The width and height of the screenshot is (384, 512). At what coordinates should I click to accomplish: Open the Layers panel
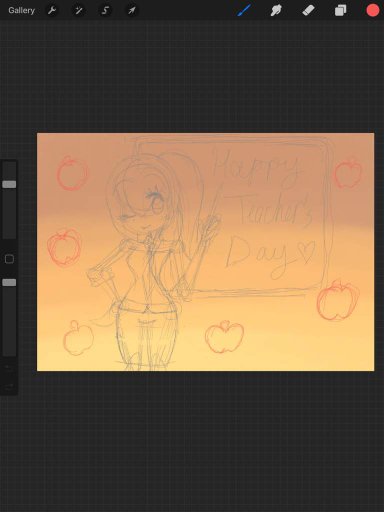click(x=340, y=11)
